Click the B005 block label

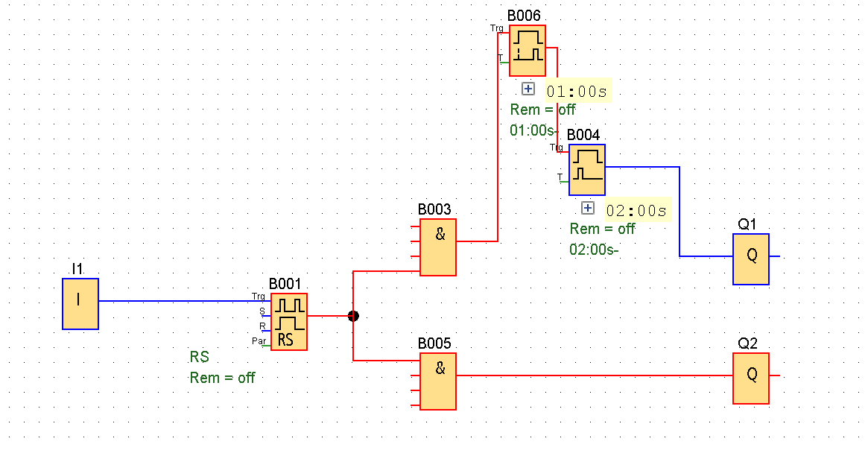point(434,343)
